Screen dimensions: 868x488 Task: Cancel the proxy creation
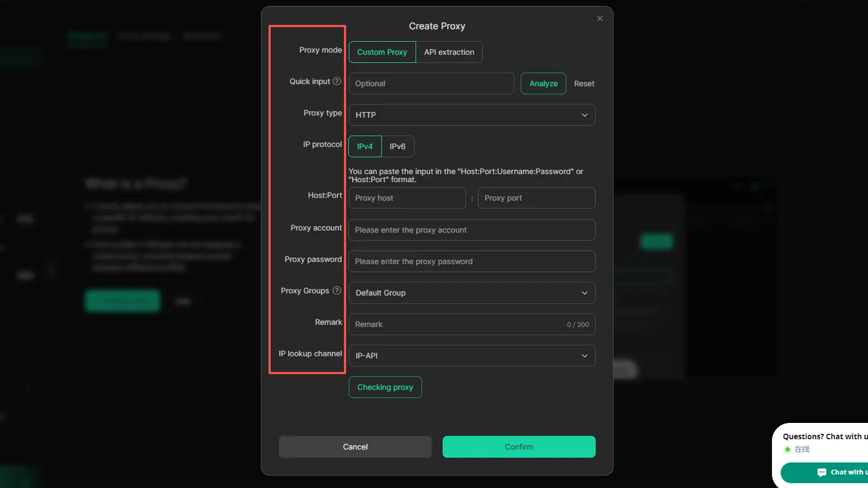point(355,447)
